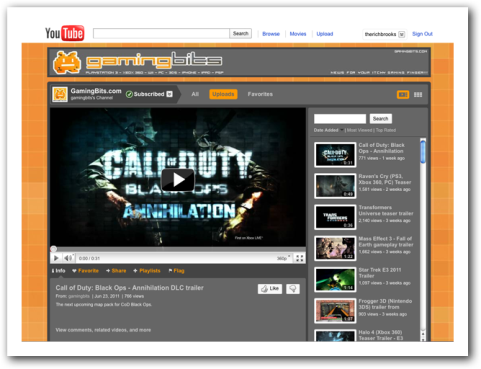Image resolution: width=481 pixels, height=369 pixels.
Task: Open View comments, related videos, and more
Action: (x=103, y=330)
